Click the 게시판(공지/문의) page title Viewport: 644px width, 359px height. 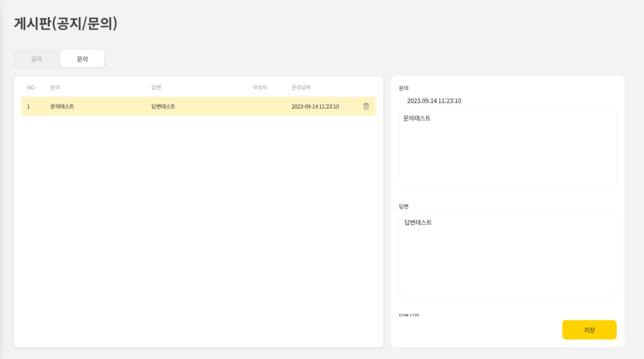tap(66, 24)
